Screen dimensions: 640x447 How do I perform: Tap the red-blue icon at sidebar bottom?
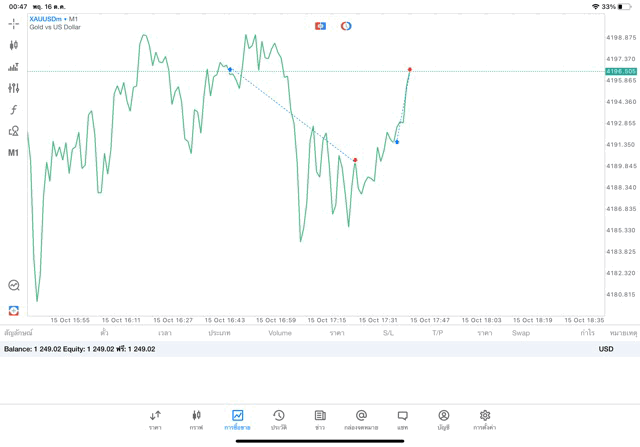pos(13,311)
